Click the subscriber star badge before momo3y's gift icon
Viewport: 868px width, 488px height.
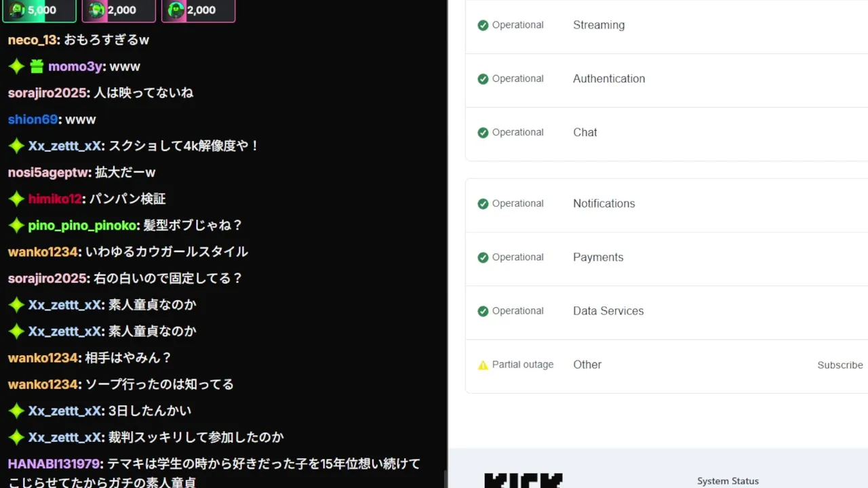pyautogui.click(x=16, y=66)
